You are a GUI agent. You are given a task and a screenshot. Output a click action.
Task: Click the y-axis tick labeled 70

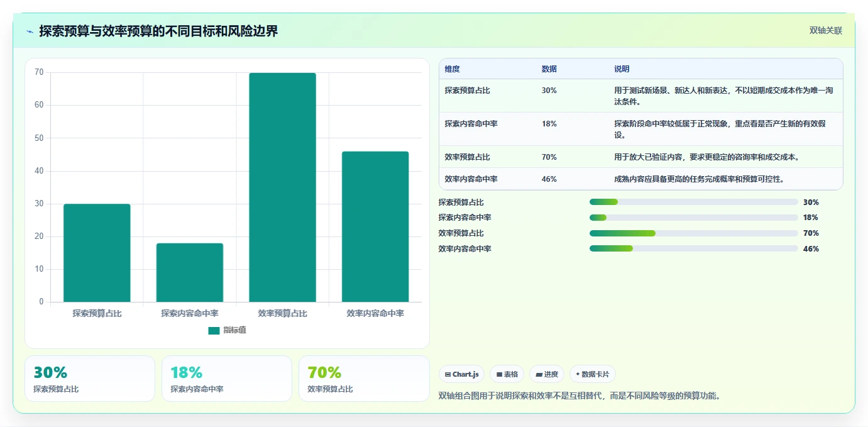point(39,72)
